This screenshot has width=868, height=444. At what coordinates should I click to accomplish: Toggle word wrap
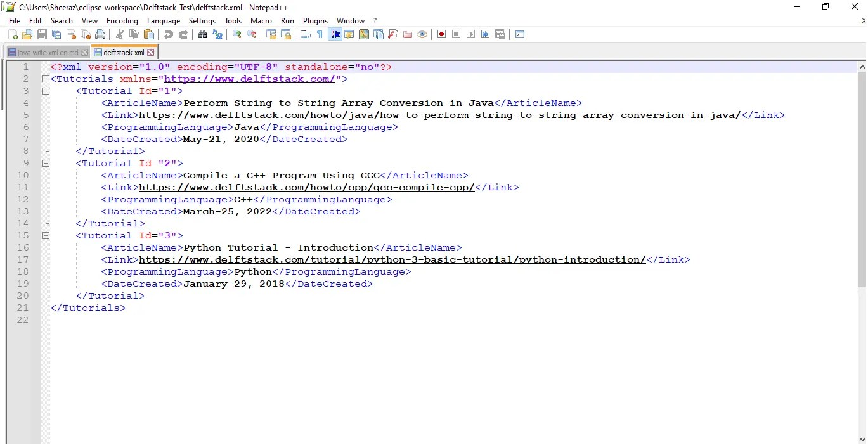pyautogui.click(x=306, y=34)
